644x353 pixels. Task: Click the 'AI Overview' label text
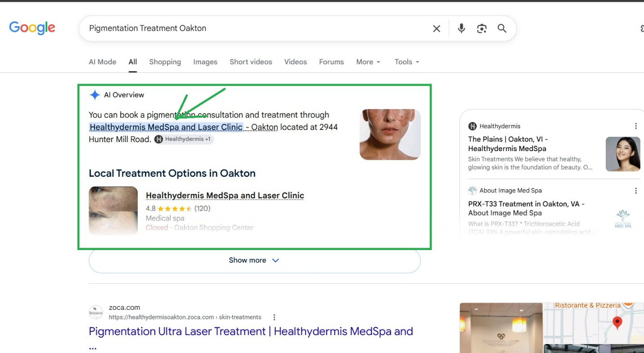point(124,95)
